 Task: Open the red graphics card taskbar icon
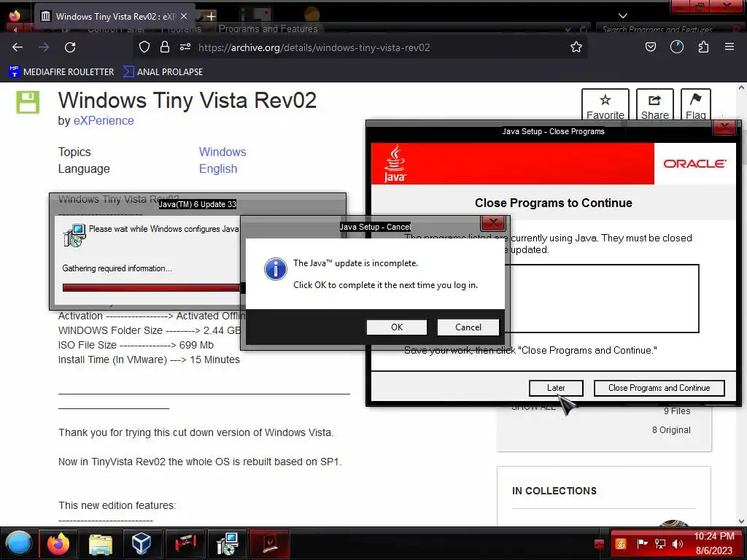click(185, 543)
